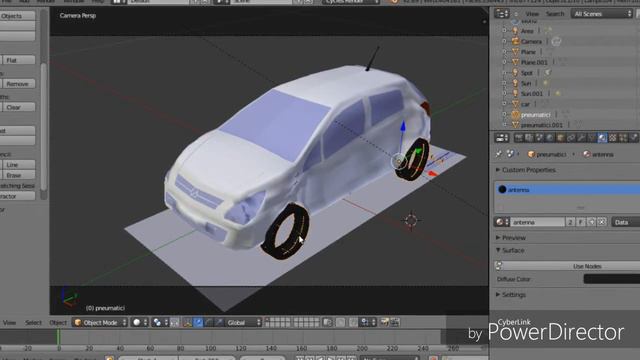Viewport: 640px width, 360px height.
Task: Open the Object Mode dropdown
Action: pos(100,322)
